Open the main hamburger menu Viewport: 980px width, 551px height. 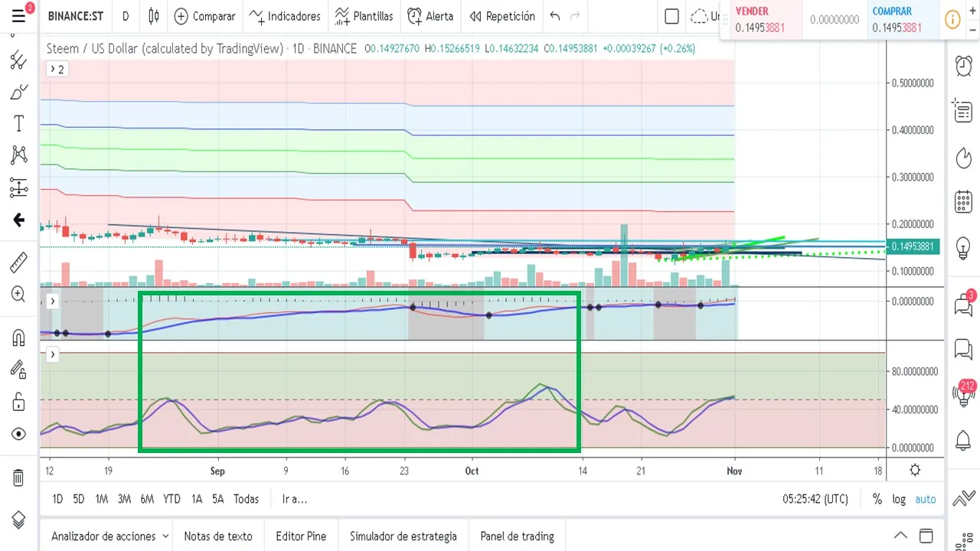click(x=18, y=15)
